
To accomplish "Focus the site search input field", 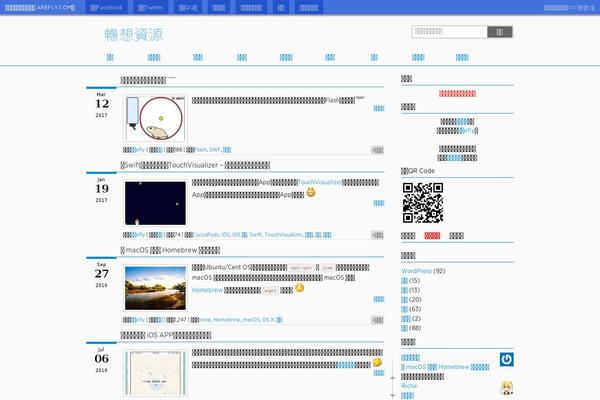I will coord(449,32).
